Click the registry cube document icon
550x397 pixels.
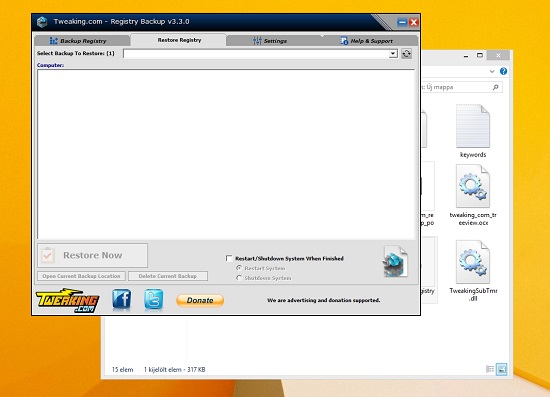[396, 261]
